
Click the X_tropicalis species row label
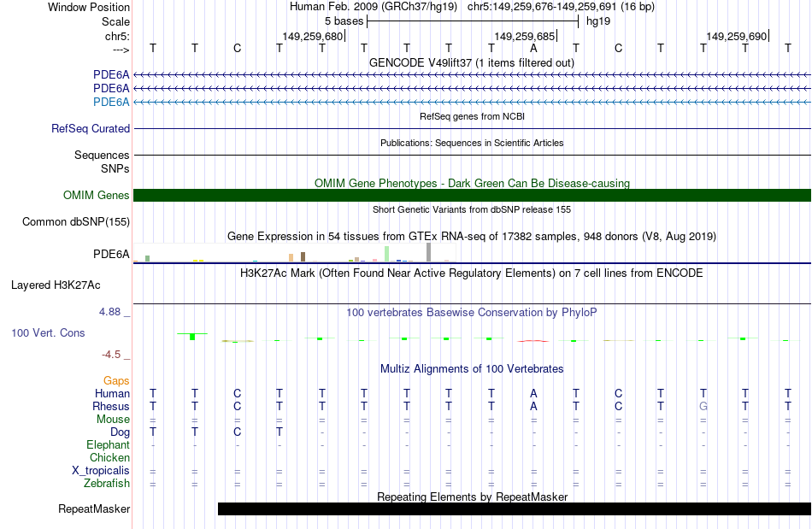[x=101, y=471]
